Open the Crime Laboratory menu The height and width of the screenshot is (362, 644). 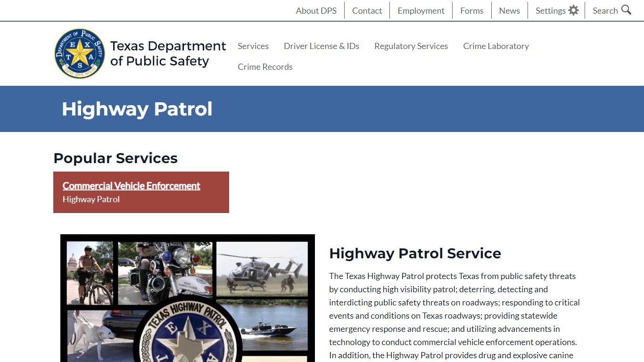[x=496, y=46]
